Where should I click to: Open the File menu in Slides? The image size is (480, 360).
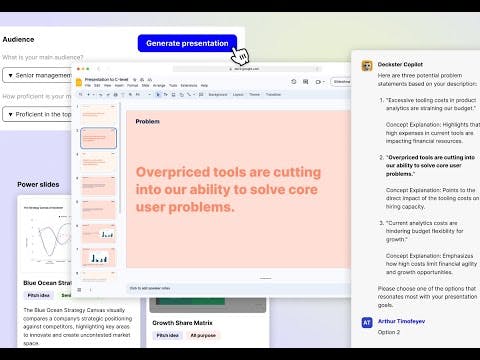(88, 86)
